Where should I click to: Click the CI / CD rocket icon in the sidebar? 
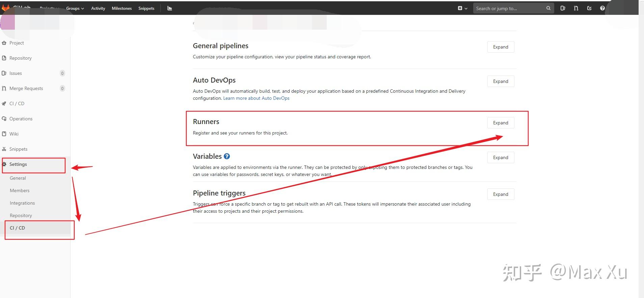(4, 103)
